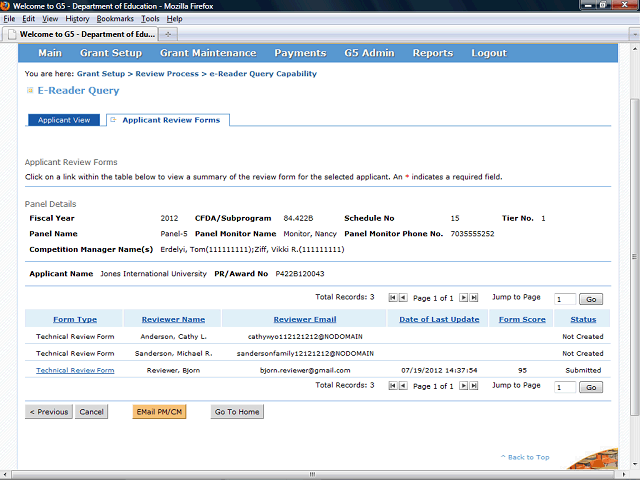The width and height of the screenshot is (640, 480).
Task: Open the Edit menu
Action: click(x=28, y=19)
